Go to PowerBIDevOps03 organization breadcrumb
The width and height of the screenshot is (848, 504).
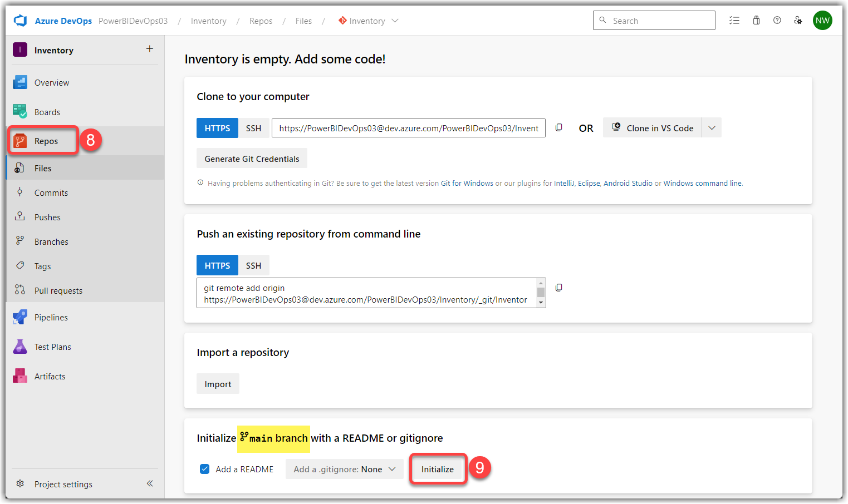tap(133, 21)
